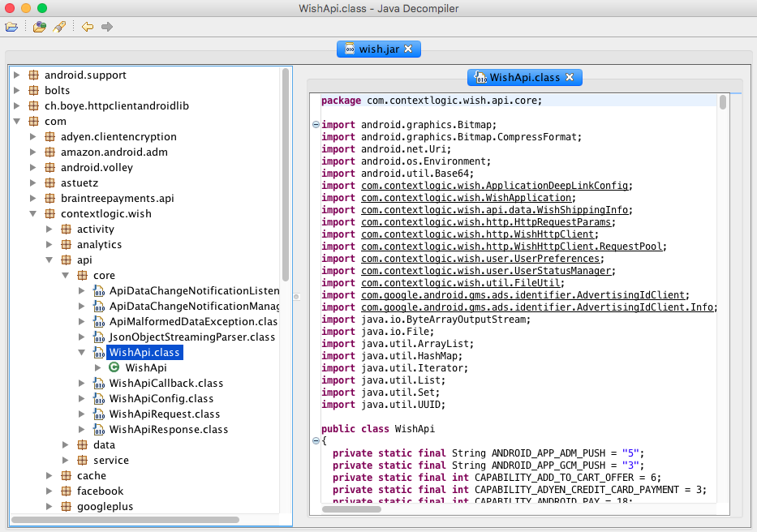Image resolution: width=757 pixels, height=532 pixels.
Task: Close the WishApi.class editor tab
Action: click(570, 77)
